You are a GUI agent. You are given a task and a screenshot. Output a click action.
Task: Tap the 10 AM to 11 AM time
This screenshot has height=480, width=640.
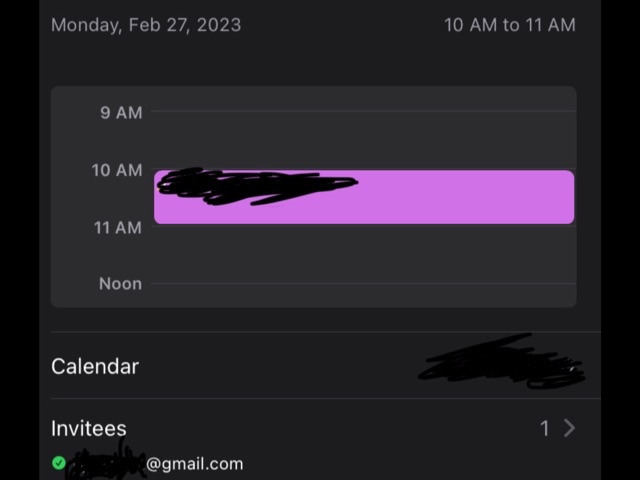(x=509, y=24)
